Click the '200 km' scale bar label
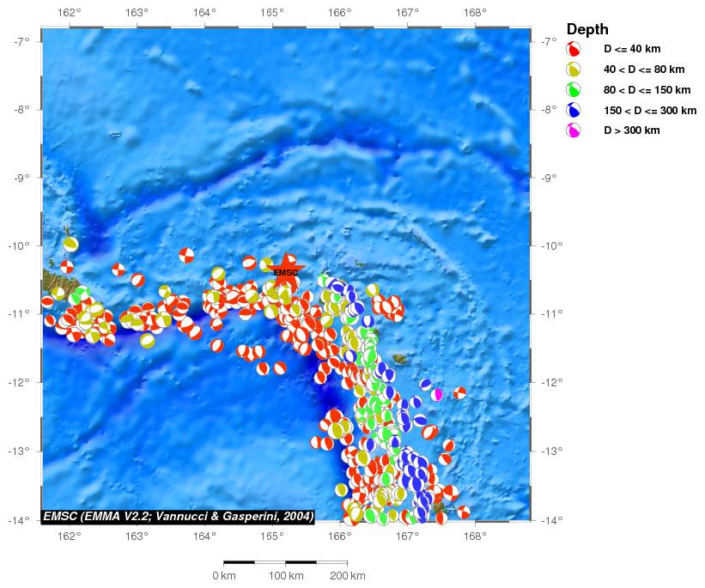 click(x=347, y=575)
